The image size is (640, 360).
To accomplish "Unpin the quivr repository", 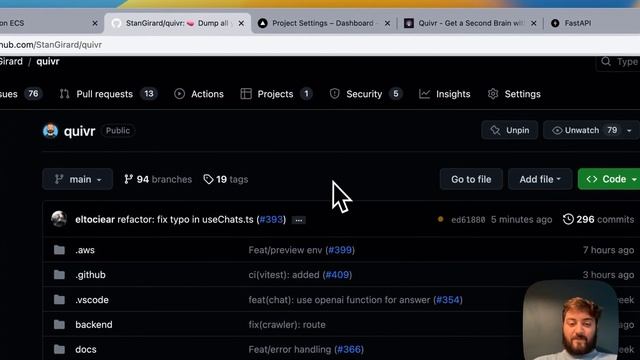I will [509, 130].
